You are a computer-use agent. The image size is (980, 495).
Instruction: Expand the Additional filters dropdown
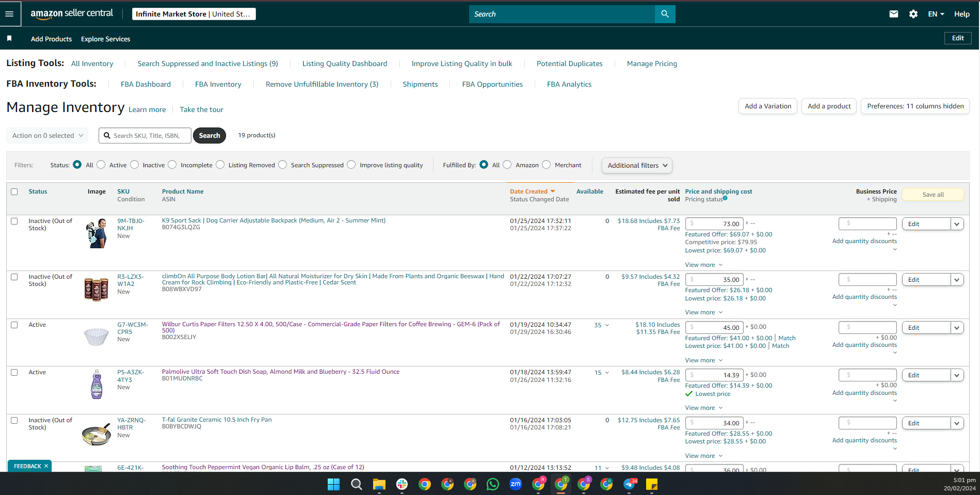tap(637, 165)
